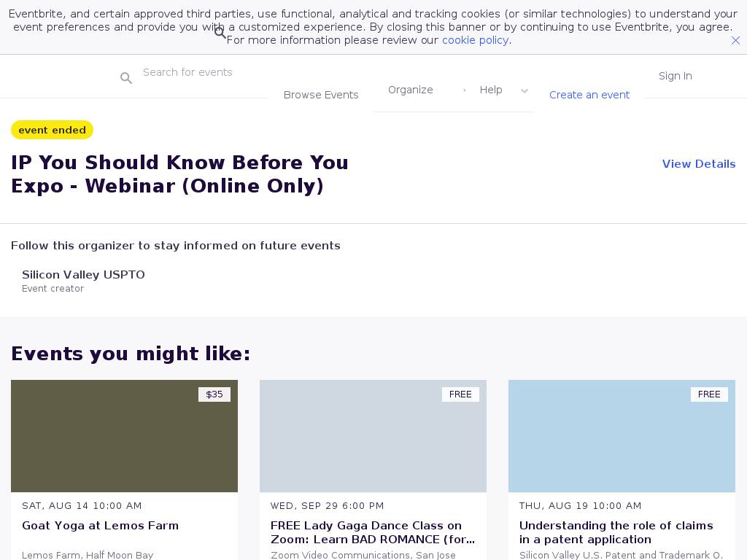Click the Lady Gaga Dance Class image
Viewport: 747px width, 560px height.
pos(373,436)
